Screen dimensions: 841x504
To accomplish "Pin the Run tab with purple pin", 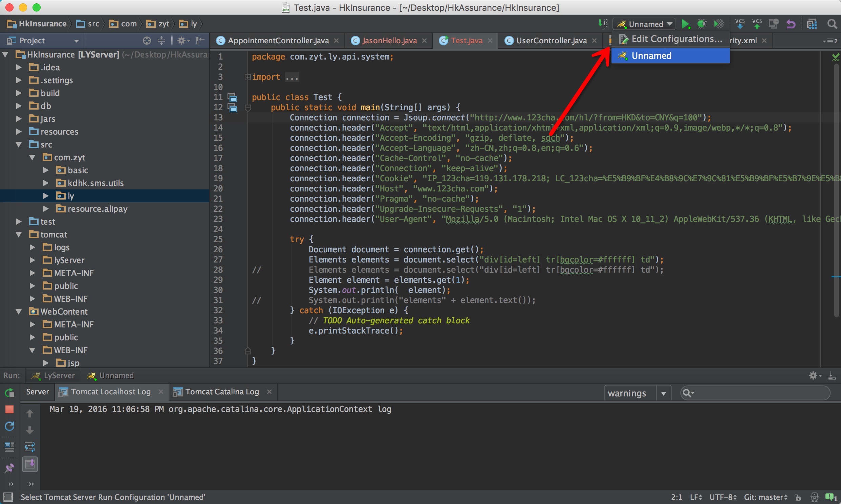I will (x=9, y=468).
